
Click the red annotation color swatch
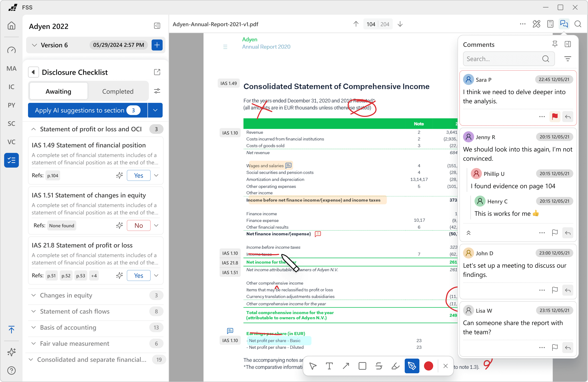(x=428, y=366)
